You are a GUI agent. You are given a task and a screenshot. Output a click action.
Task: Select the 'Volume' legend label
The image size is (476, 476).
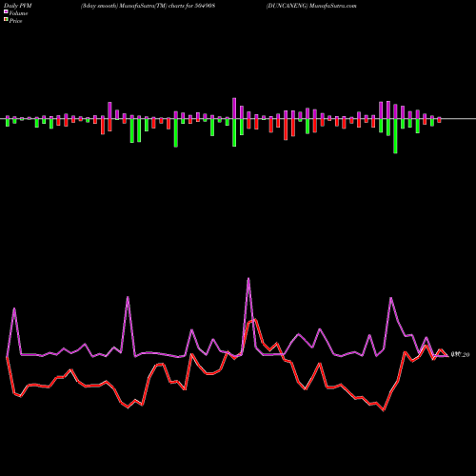coord(18,13)
